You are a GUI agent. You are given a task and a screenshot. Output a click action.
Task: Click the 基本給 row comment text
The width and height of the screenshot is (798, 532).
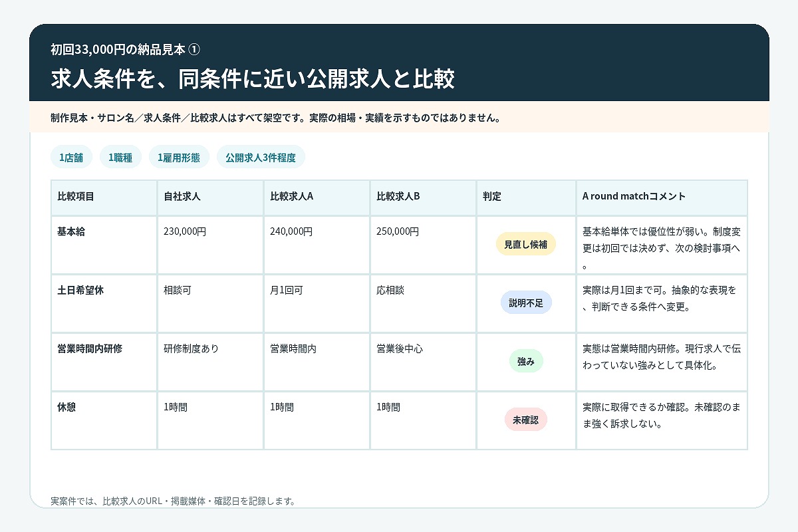[661, 249]
